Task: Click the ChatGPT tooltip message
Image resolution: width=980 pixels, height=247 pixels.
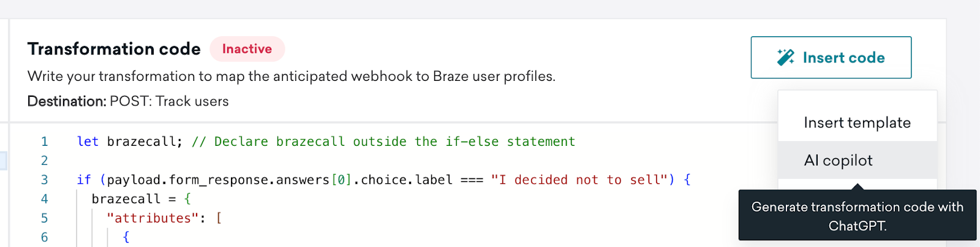Action: coord(858,216)
